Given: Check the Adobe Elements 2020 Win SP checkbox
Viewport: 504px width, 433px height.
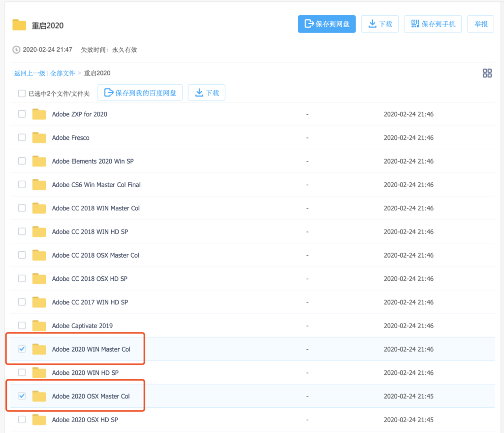Looking at the screenshot, I should 22,161.
